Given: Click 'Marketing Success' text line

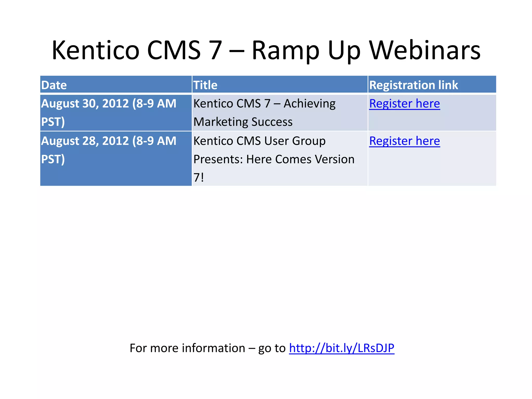Looking at the screenshot, I should tap(243, 122).
